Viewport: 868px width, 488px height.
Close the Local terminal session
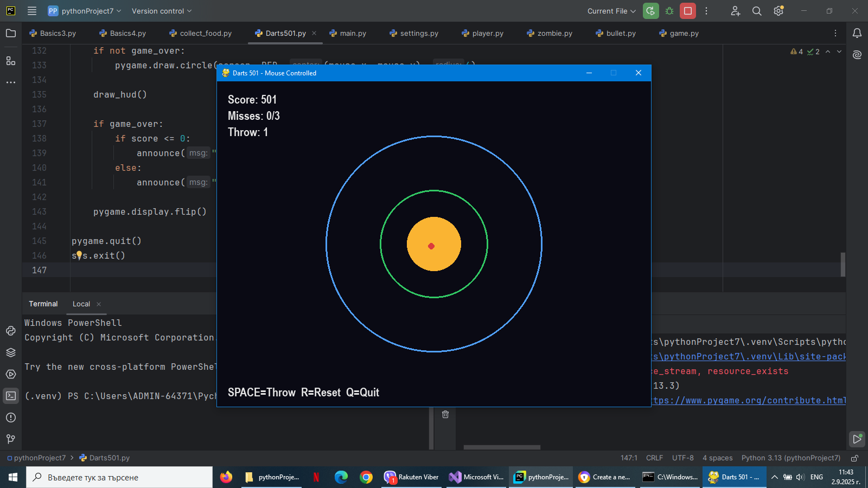pos(99,304)
